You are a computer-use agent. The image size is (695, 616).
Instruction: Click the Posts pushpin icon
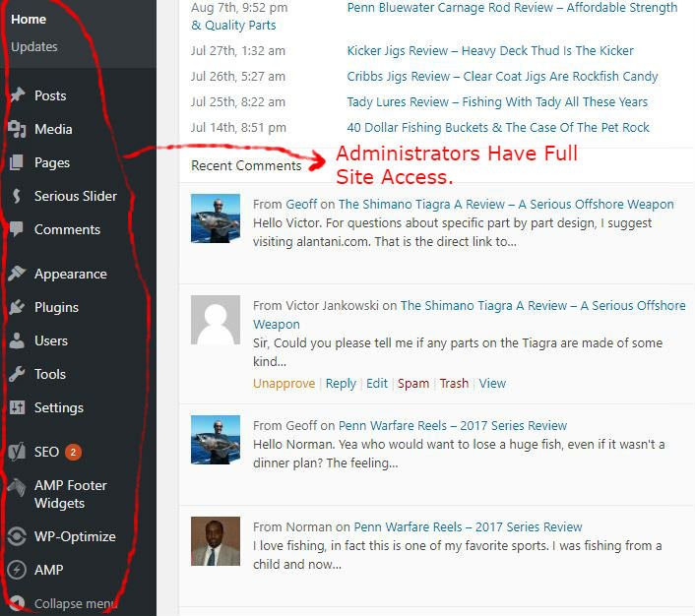point(18,95)
